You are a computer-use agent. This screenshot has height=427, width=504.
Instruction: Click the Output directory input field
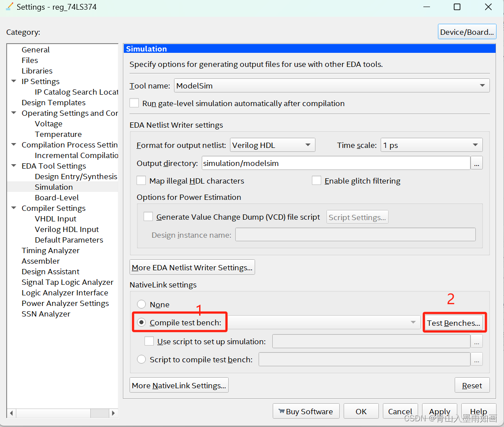point(336,163)
